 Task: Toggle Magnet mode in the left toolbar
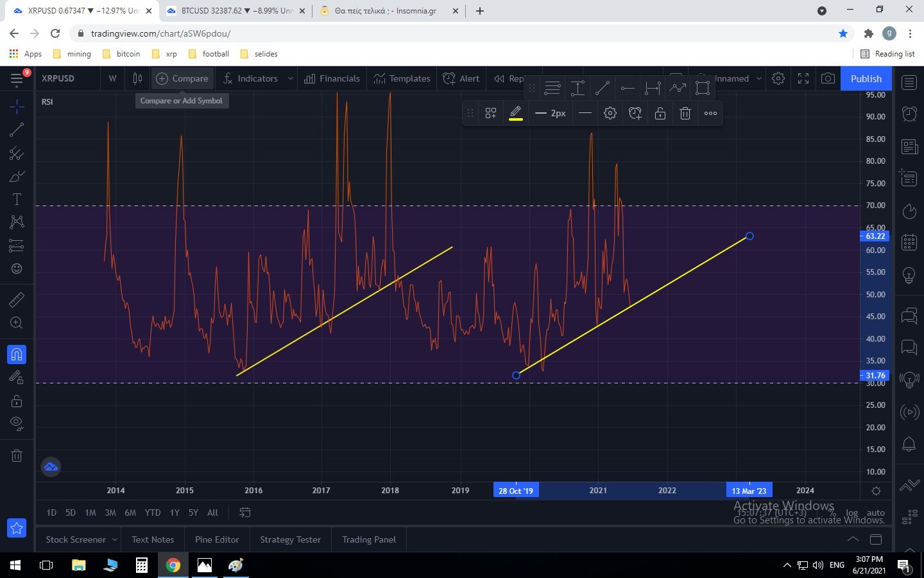17,354
